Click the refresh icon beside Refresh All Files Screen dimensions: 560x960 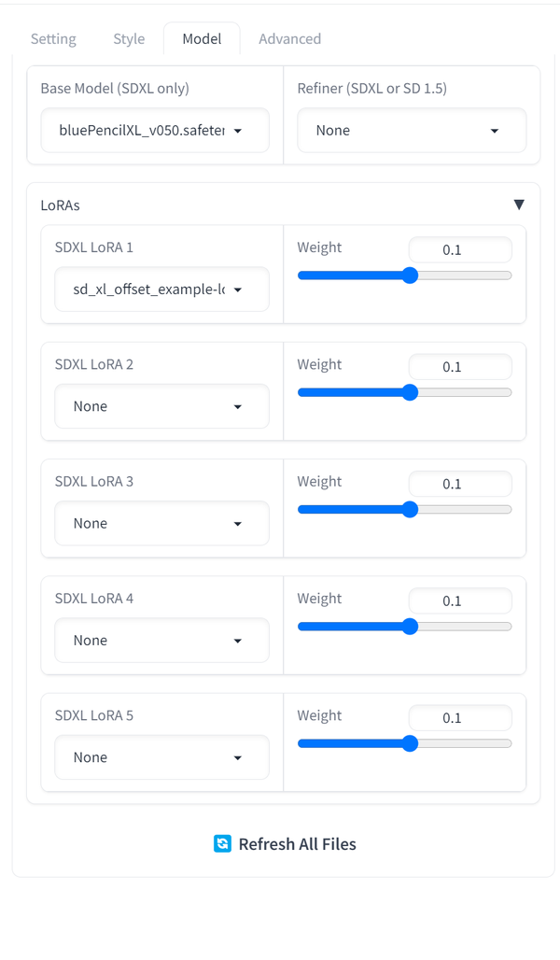221,843
